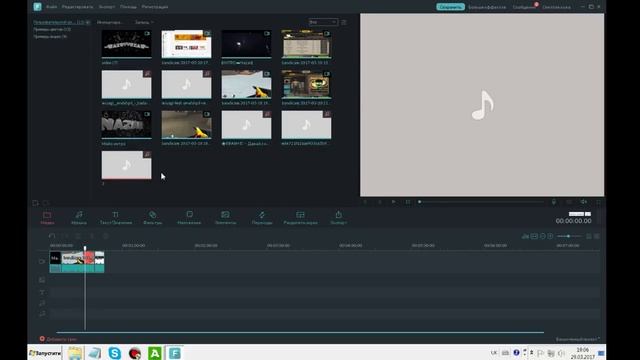
Task: Click the green A app in the taskbar
Action: pyautogui.click(x=155, y=353)
